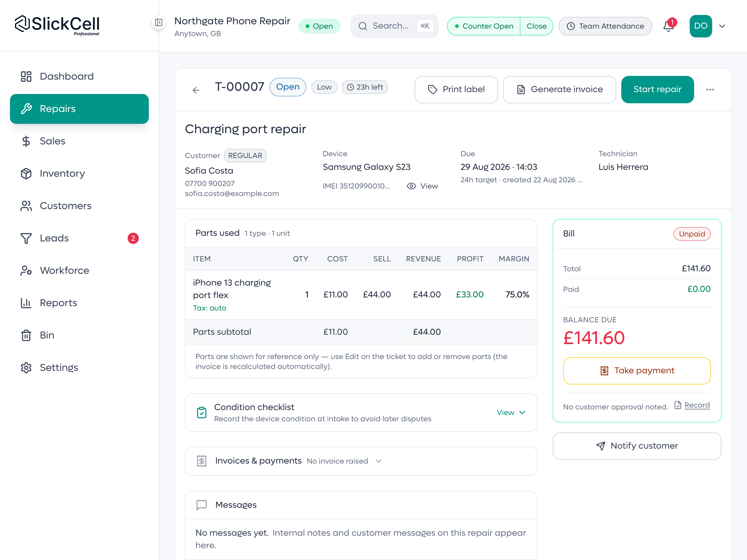Go back using the arrow icon
The height and width of the screenshot is (560, 747).
click(x=196, y=90)
